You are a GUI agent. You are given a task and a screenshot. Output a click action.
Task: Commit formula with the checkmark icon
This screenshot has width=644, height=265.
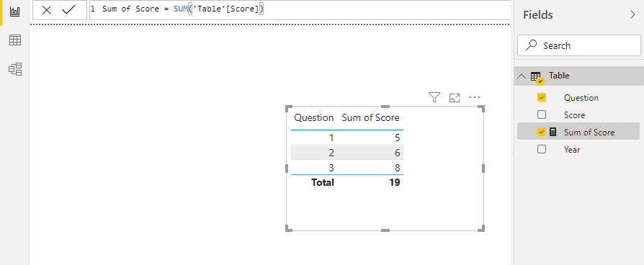68,10
